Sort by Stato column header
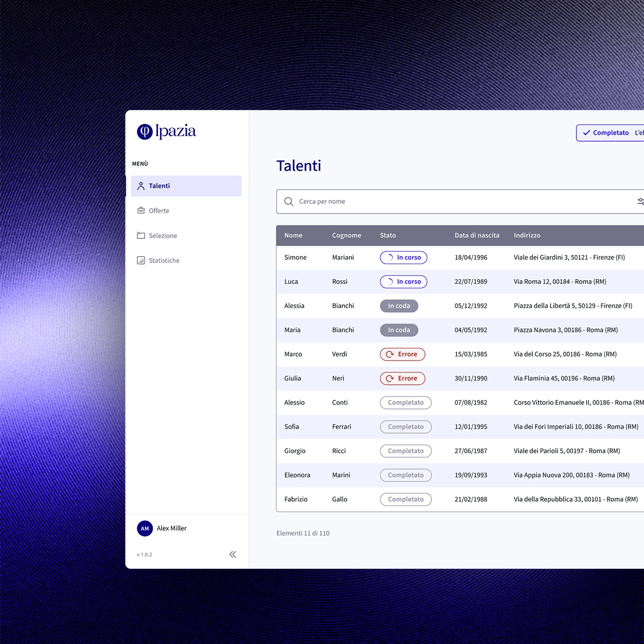The width and height of the screenshot is (644, 644). (x=388, y=236)
